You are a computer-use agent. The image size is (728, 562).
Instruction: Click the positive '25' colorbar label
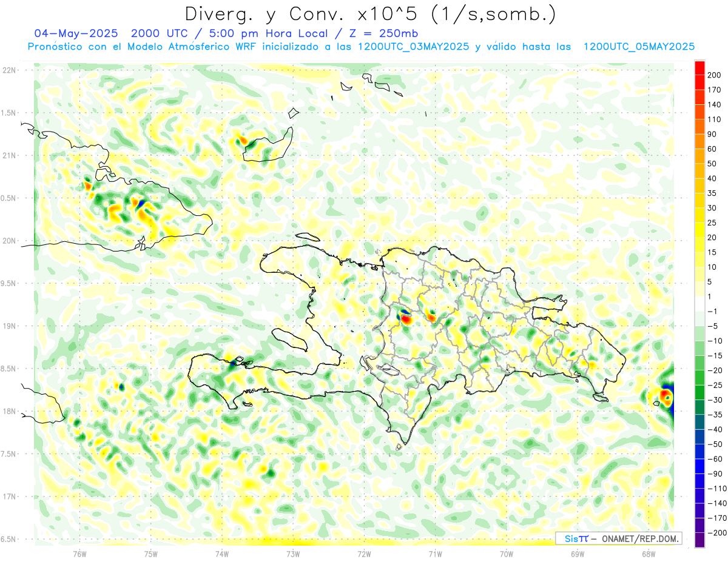[x=713, y=222]
